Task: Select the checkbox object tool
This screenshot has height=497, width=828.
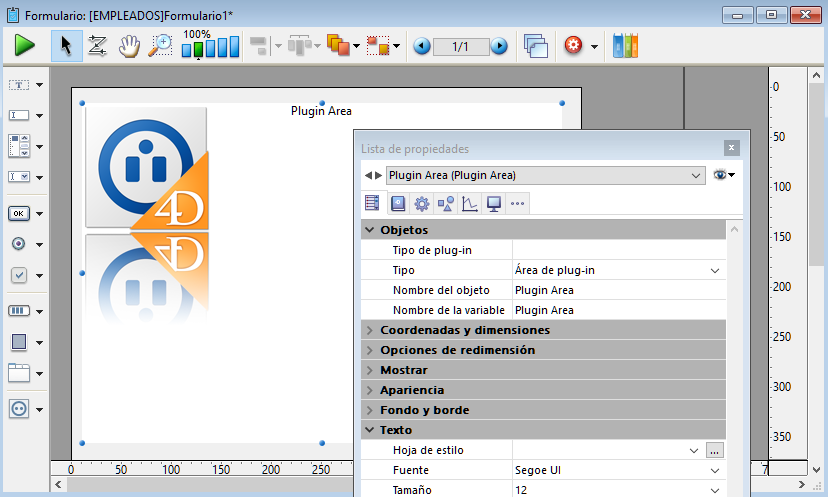Action: [19, 275]
